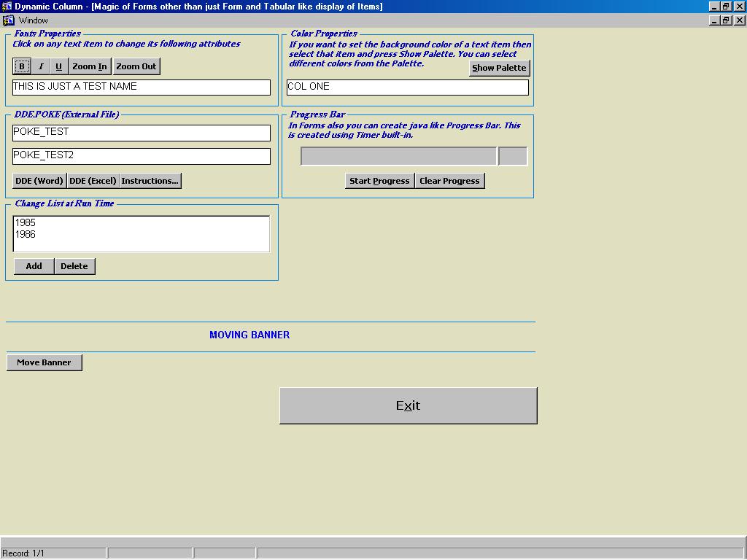
Task: Toggle the Bold (B) font button
Action: (22, 66)
